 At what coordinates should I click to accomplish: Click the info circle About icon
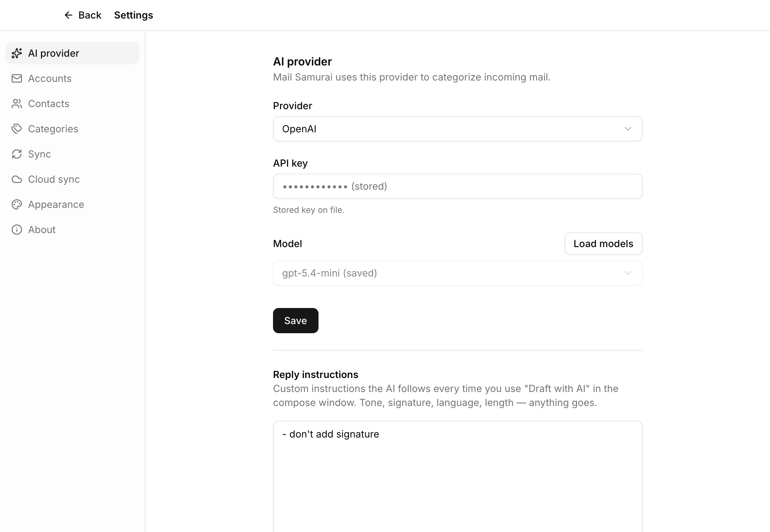pos(17,230)
